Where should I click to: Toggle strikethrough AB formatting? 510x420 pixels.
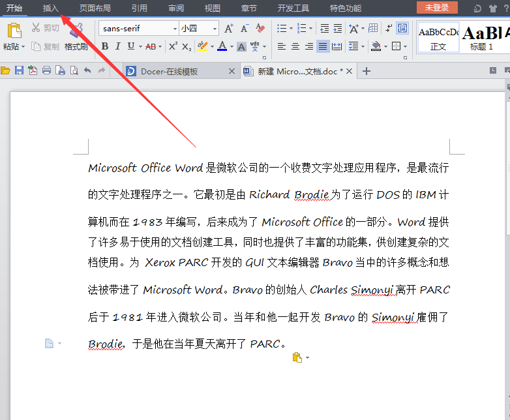[150, 47]
